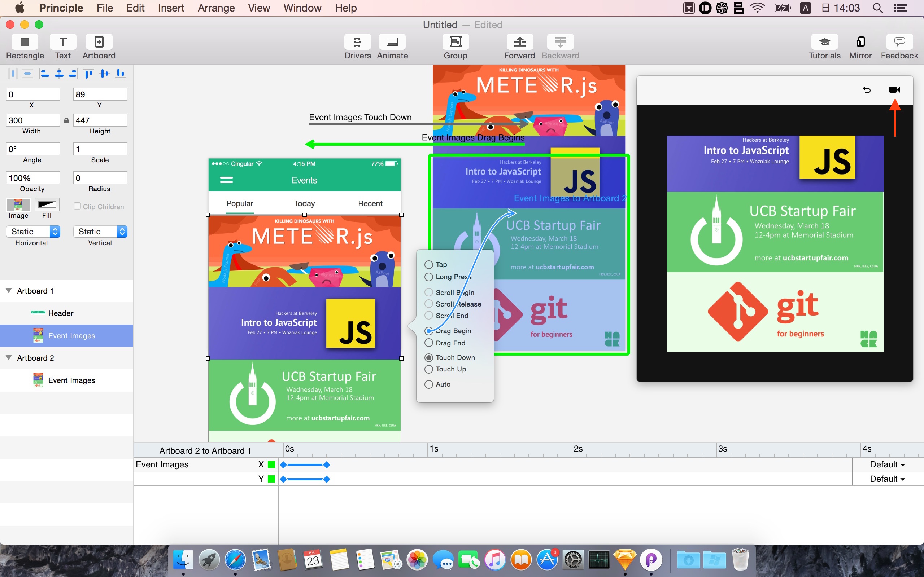Click the Width input field
Screen dimensions: 924x577
click(x=33, y=120)
